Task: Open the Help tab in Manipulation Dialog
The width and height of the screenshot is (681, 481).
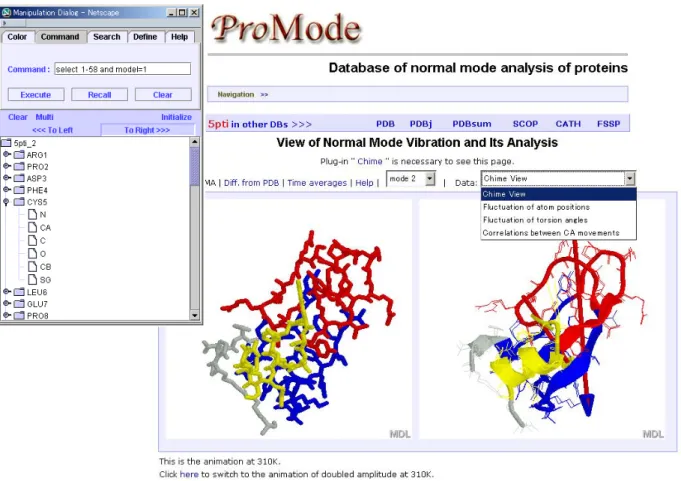Action: [179, 37]
